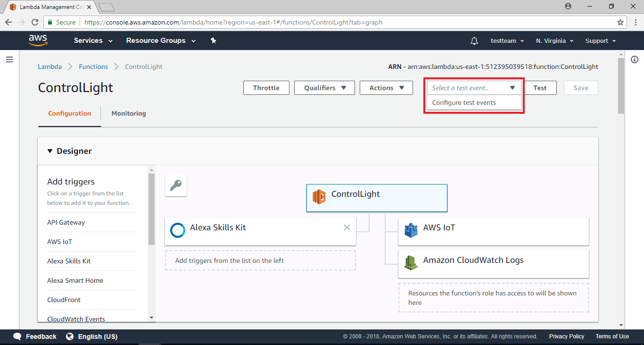The image size is (644, 345).
Task: Open Chrome menu three dots
Action: click(x=635, y=22)
